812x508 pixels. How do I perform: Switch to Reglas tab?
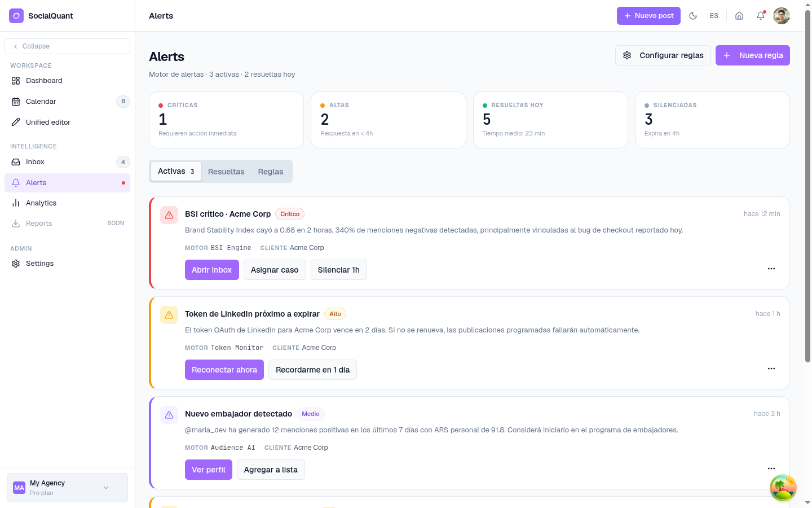click(271, 172)
